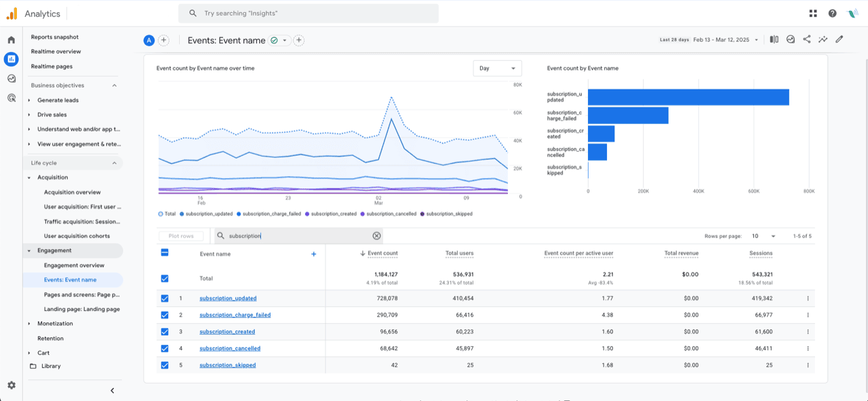Open the Insights sparkline icon
This screenshot has width=868, height=401.
823,39
